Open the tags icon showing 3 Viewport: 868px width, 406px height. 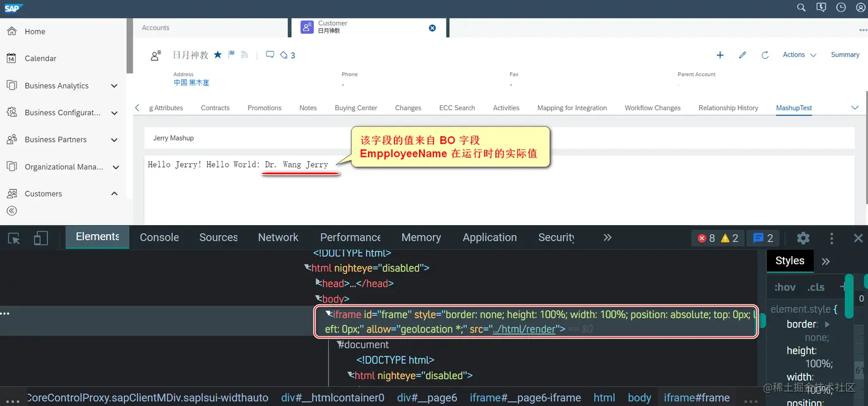tap(288, 55)
